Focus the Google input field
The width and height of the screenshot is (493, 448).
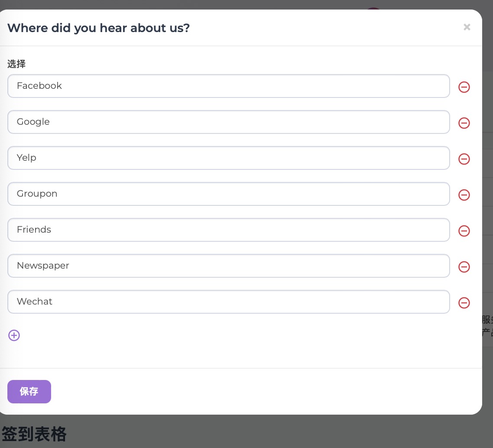point(228,122)
